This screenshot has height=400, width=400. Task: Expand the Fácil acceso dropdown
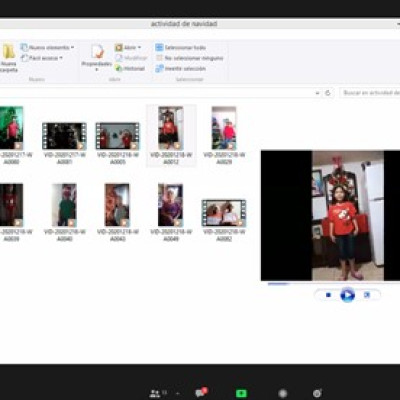pyautogui.click(x=61, y=58)
